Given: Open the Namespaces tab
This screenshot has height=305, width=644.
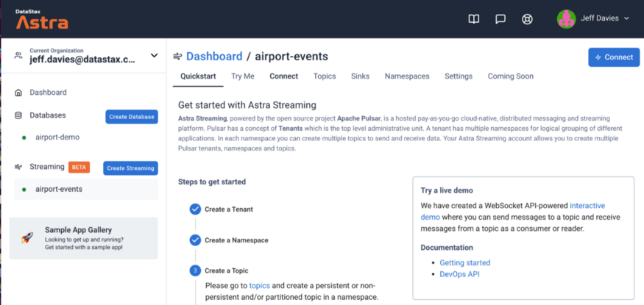Looking at the screenshot, I should coord(407,76).
